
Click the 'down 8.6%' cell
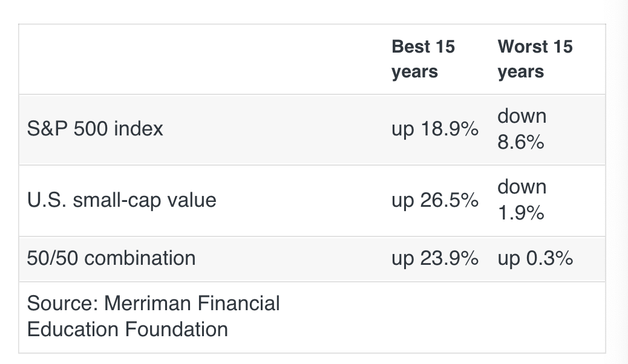522,129
